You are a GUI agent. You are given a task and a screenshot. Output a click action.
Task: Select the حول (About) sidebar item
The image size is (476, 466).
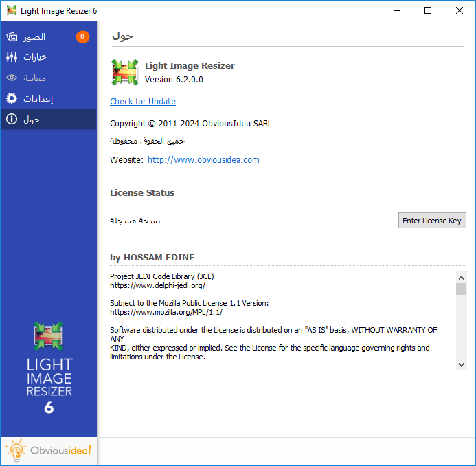49,120
